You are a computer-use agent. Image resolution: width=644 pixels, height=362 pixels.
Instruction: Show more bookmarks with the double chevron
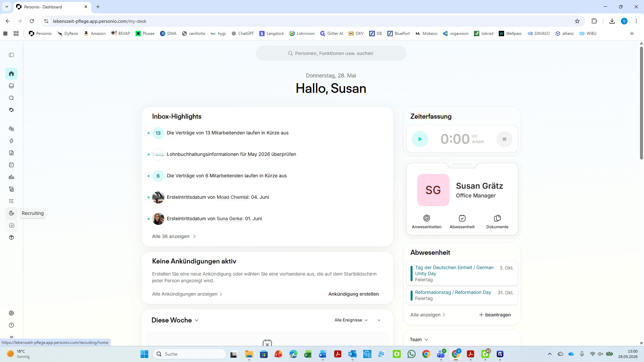632,34
